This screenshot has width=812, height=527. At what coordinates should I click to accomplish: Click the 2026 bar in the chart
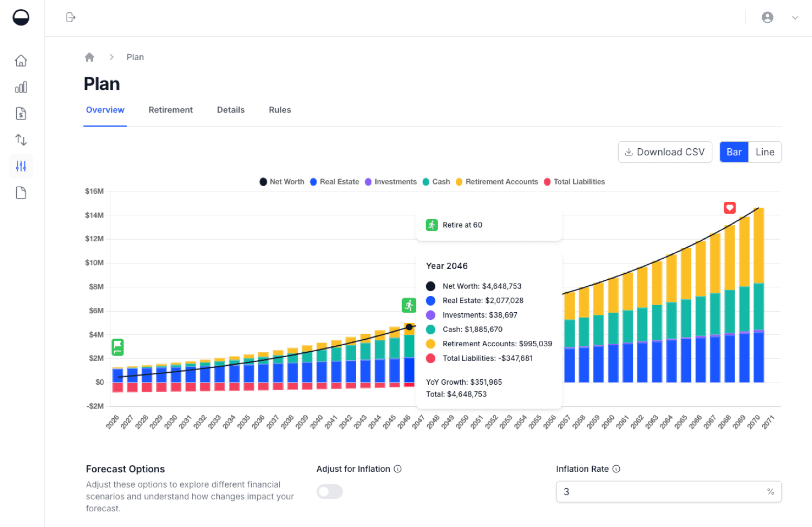(117, 380)
